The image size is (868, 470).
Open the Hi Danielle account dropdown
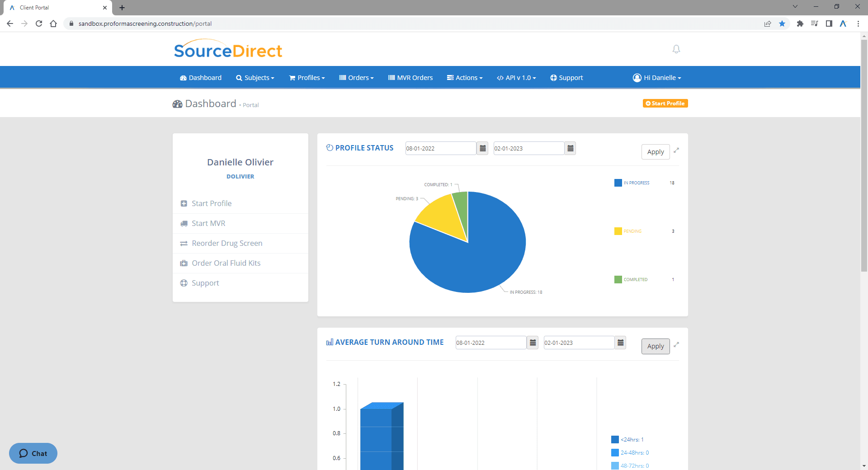tap(656, 77)
